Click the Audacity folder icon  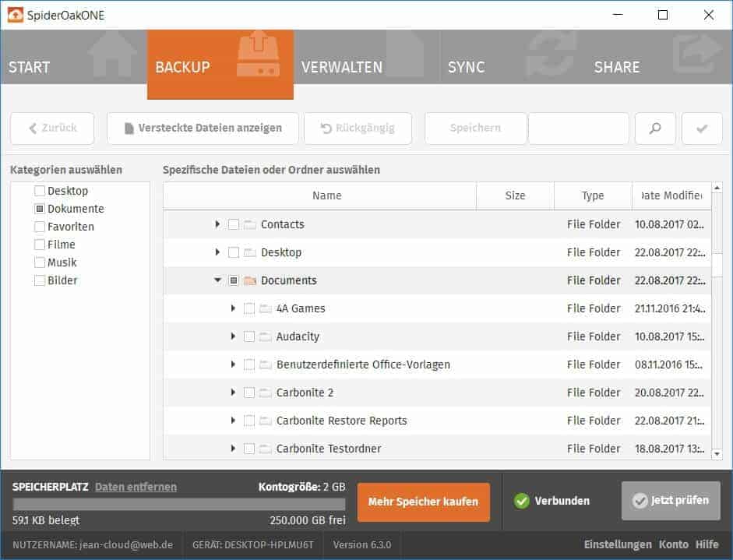tap(265, 336)
